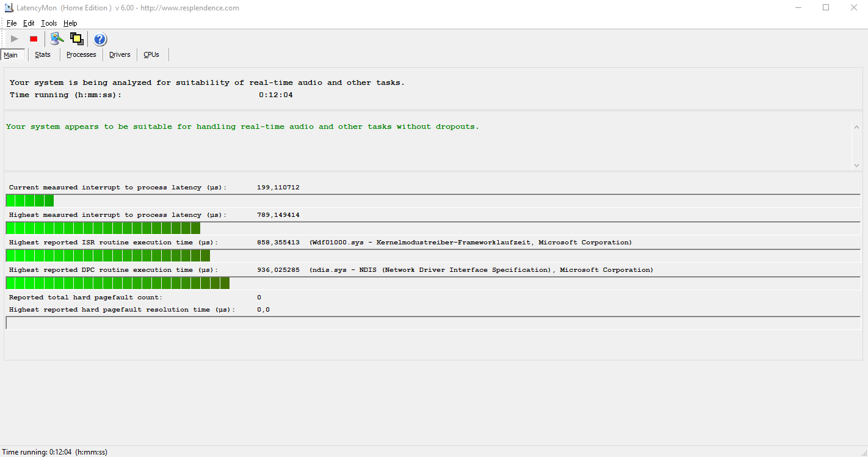The height and width of the screenshot is (457, 868).
Task: Click the overlapping yellow squares toolbar icon
Action: pos(76,39)
